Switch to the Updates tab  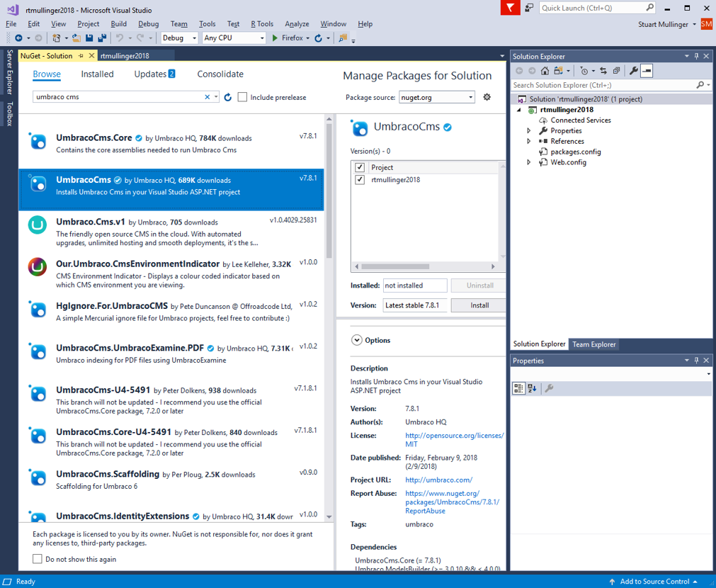[x=154, y=74]
